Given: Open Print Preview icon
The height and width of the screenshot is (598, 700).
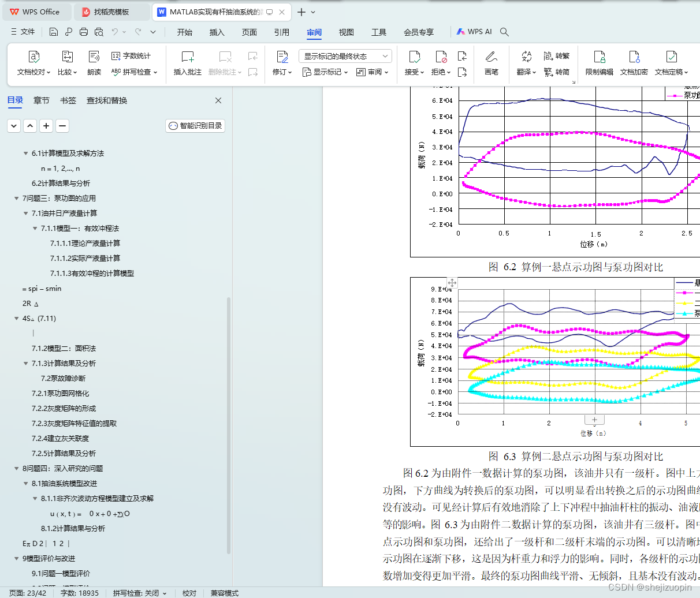Looking at the screenshot, I should tap(99, 32).
